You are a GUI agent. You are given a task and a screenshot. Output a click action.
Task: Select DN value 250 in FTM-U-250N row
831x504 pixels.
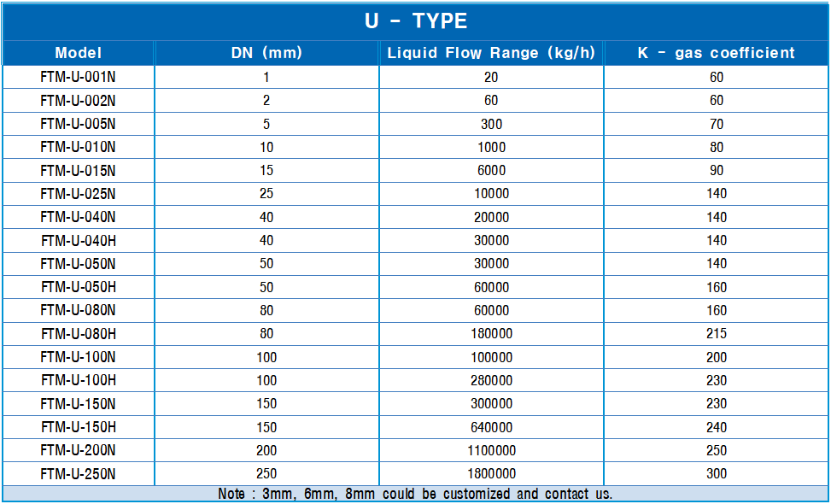point(266,474)
